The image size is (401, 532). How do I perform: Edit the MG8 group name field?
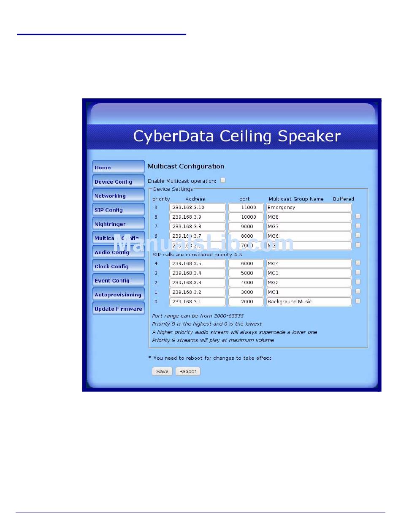(x=309, y=217)
